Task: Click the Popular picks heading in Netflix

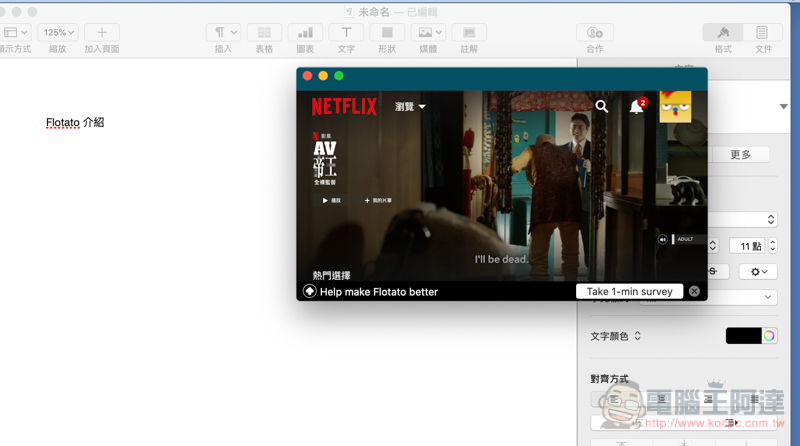Action: click(x=332, y=276)
